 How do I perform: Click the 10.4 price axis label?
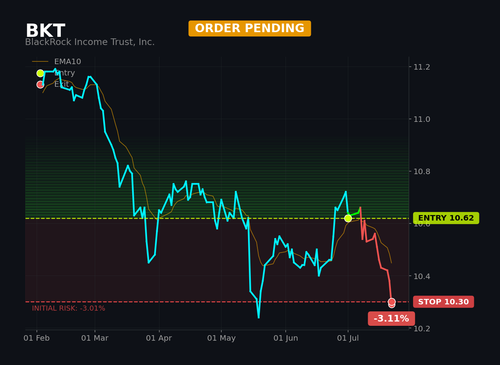pyautogui.click(x=422, y=276)
